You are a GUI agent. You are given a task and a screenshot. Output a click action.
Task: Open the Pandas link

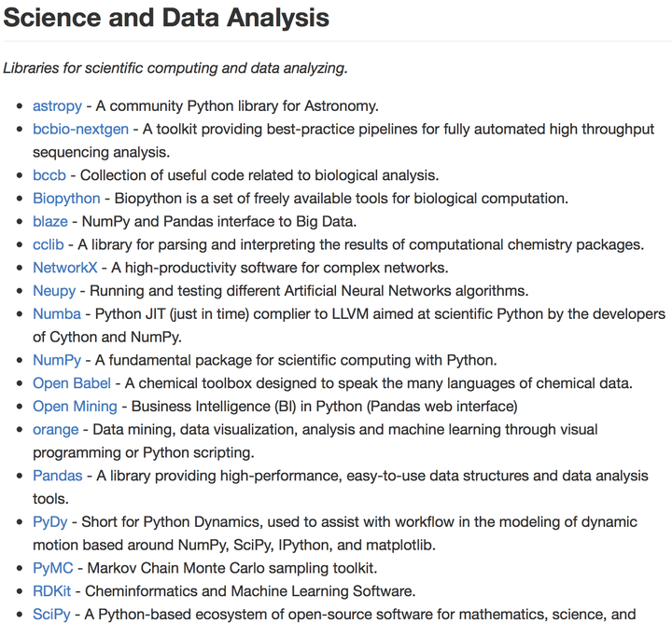coord(58,476)
